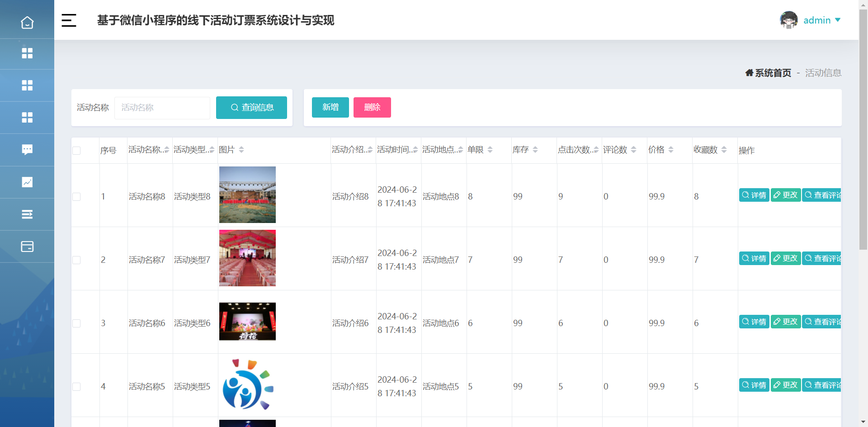
Task: Toggle the sidebar with the hamburger menu
Action: [x=69, y=20]
